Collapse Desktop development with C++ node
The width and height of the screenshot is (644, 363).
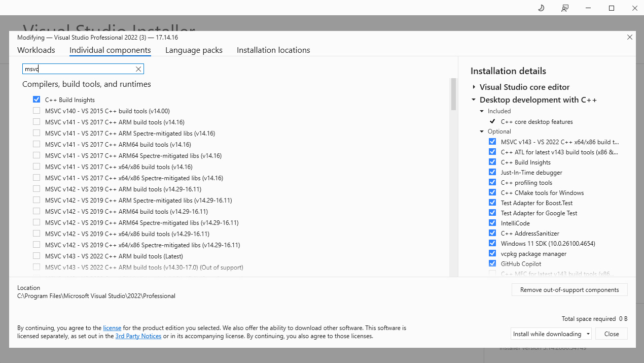click(x=474, y=100)
